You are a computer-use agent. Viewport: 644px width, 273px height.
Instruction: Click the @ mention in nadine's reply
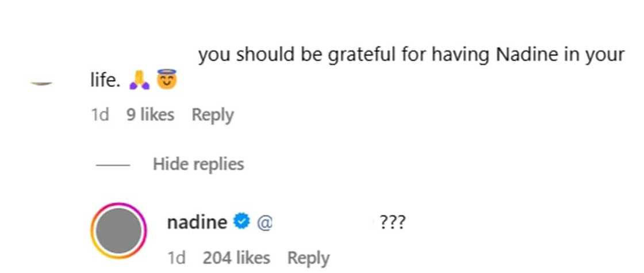265,222
